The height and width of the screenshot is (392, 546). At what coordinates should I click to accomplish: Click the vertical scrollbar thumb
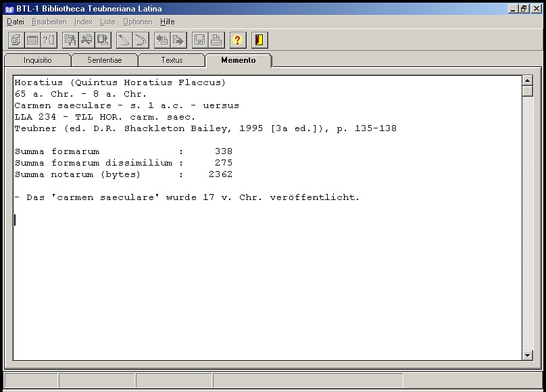[x=528, y=91]
